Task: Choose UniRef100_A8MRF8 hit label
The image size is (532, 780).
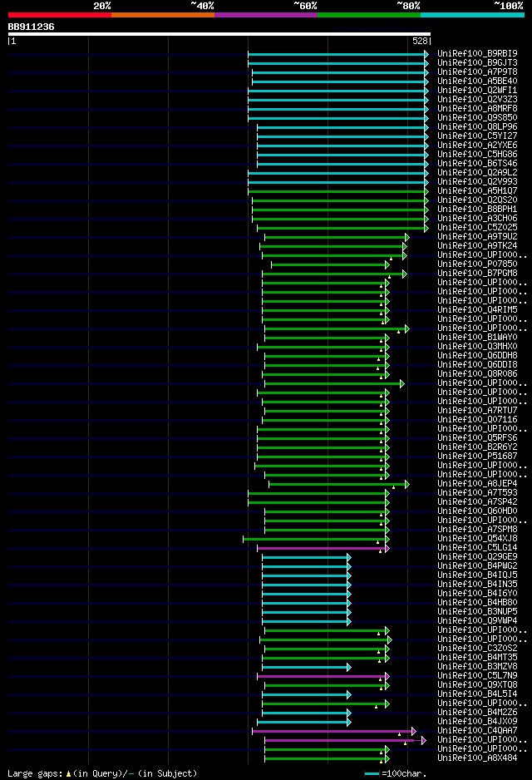Action: point(477,108)
